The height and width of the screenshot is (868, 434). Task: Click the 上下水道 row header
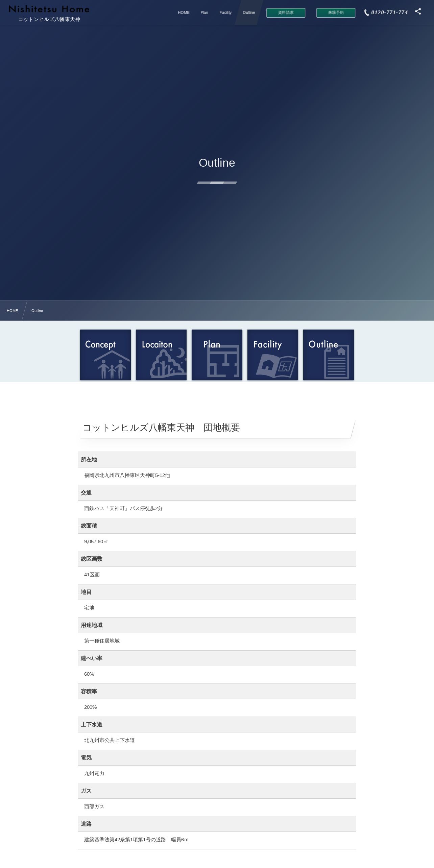(x=217, y=725)
